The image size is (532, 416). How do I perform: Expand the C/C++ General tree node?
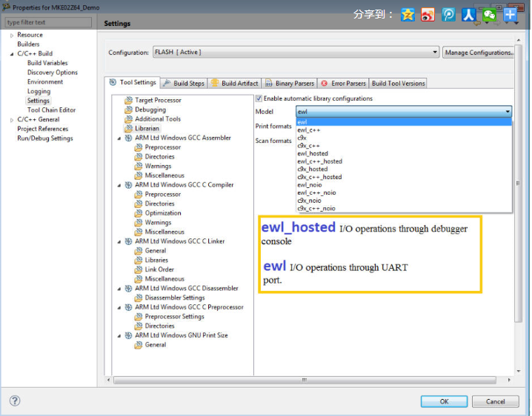click(12, 120)
